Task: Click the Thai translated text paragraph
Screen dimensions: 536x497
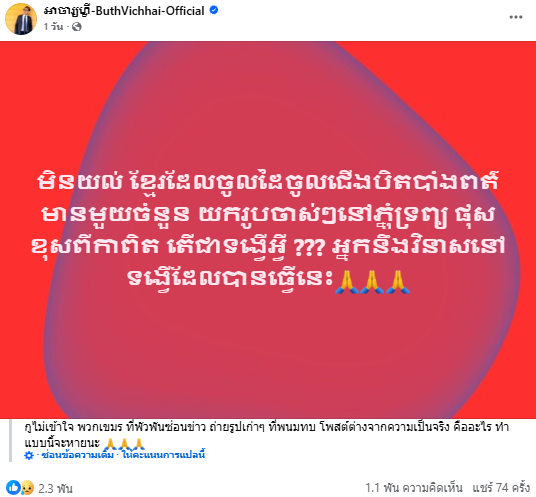Action: (x=266, y=435)
